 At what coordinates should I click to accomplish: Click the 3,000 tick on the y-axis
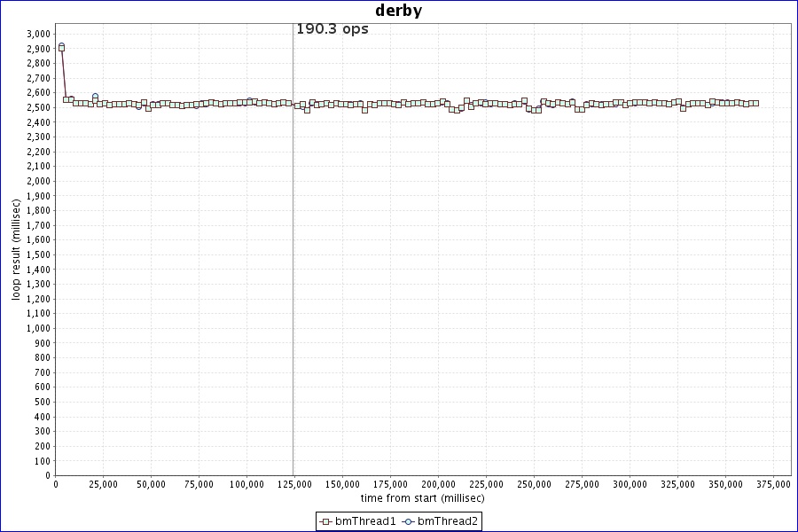[x=38, y=34]
